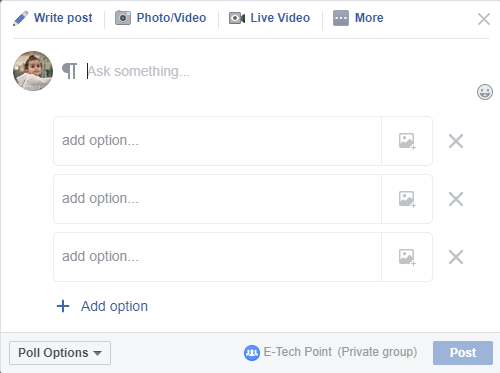Switch to Photo/Video tab
The image size is (500, 373).
click(171, 18)
